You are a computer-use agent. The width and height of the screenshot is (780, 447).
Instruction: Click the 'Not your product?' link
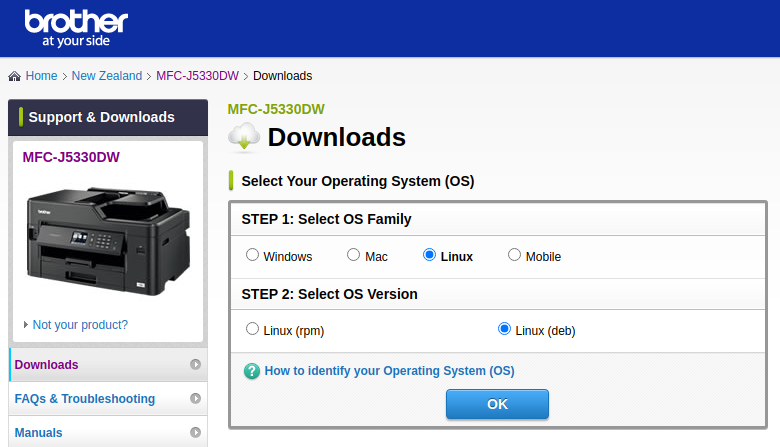click(x=80, y=325)
